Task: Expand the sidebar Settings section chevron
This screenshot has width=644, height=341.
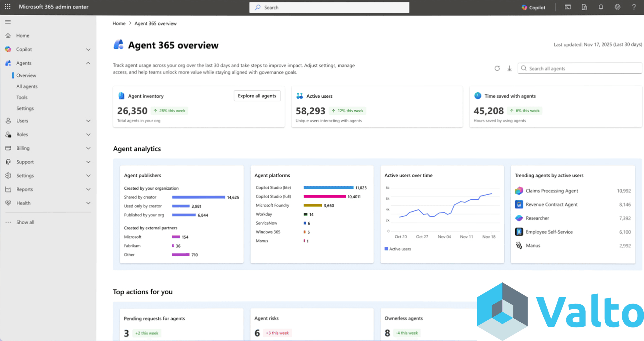Action: (x=88, y=176)
